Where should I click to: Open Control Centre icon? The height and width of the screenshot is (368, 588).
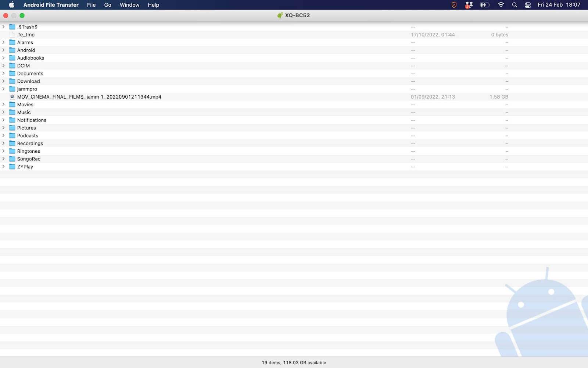(528, 5)
